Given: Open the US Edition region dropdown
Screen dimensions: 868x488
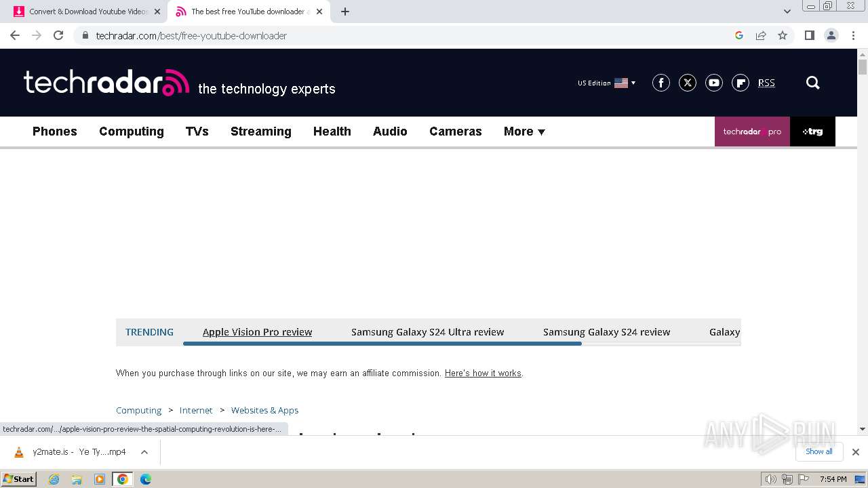Looking at the screenshot, I should point(607,83).
